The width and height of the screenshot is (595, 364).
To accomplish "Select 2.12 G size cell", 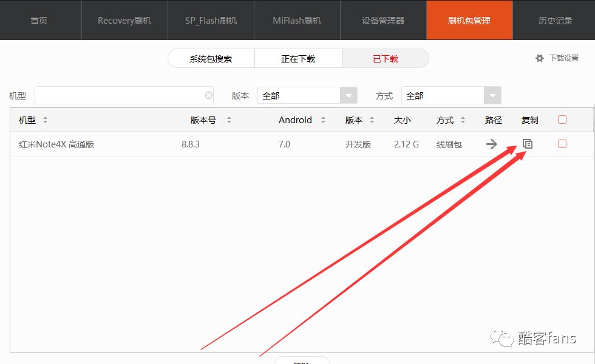I will 406,144.
